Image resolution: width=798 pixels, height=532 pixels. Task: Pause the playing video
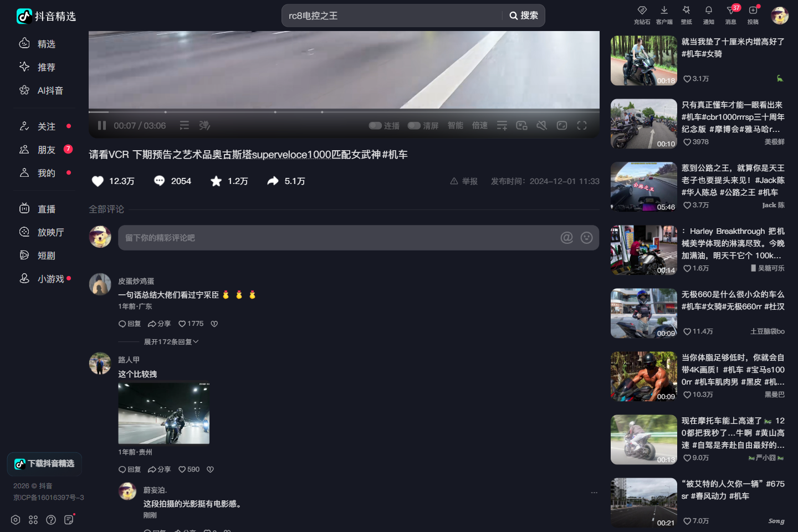point(102,126)
